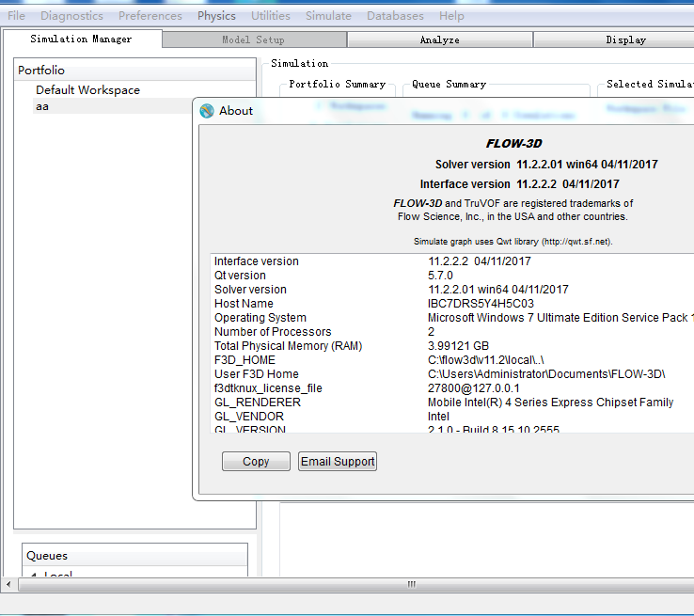This screenshot has width=694, height=616.
Task: Open the File menu
Action: 16,16
